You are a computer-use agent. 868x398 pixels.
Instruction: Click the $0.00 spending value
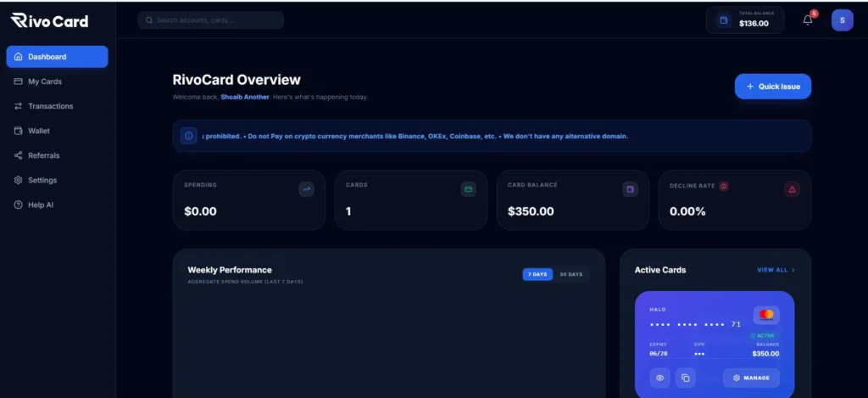(200, 211)
